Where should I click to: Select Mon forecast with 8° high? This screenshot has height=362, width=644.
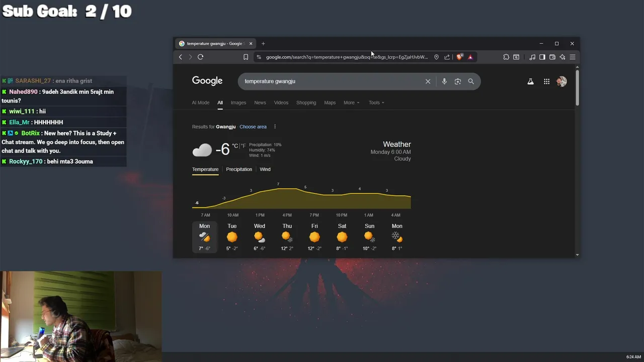point(397,237)
